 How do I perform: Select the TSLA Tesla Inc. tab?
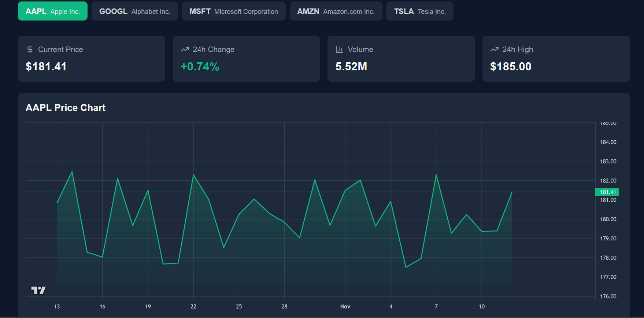tap(419, 11)
